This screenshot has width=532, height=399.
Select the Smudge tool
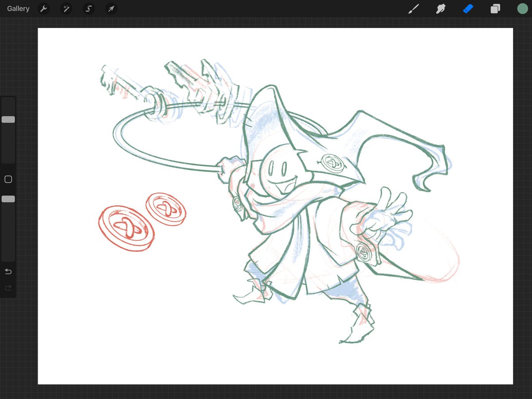click(x=440, y=8)
